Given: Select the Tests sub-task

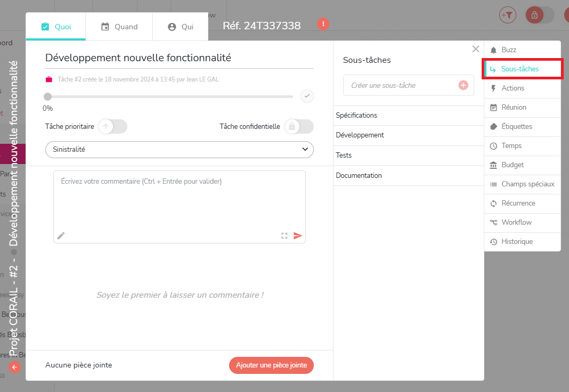Looking at the screenshot, I should pyautogui.click(x=409, y=155).
